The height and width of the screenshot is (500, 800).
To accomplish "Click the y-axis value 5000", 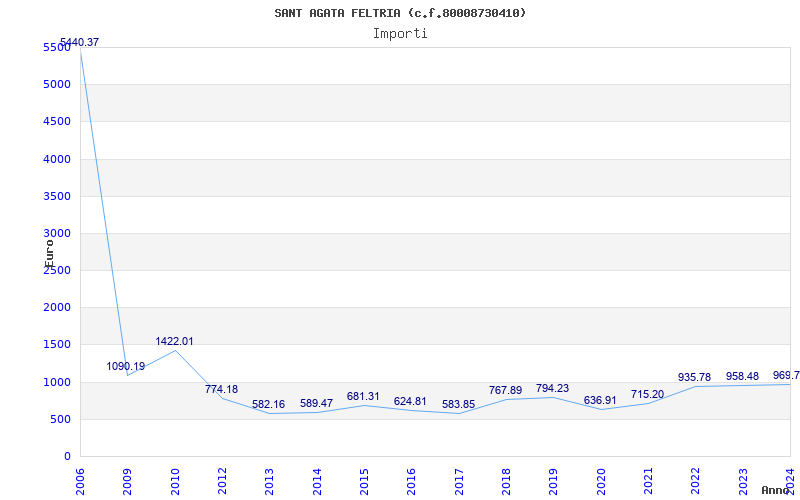I will [57, 84].
